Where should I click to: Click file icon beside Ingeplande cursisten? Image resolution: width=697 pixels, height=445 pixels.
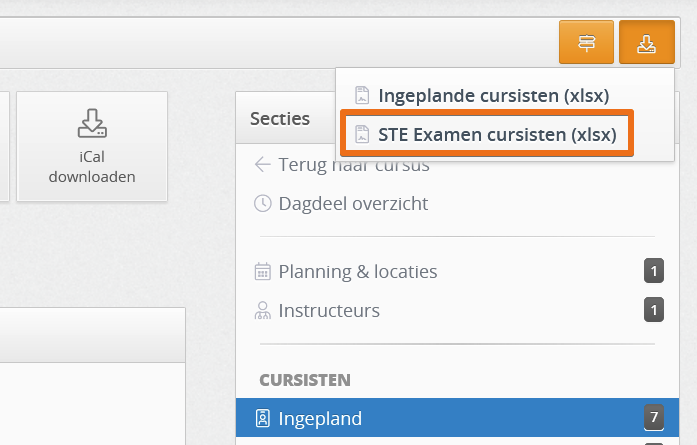362,96
